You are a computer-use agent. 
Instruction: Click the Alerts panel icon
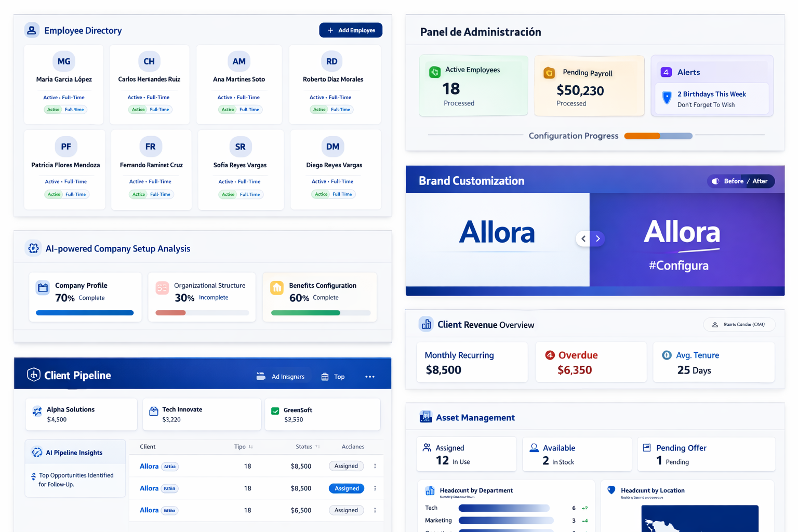pyautogui.click(x=666, y=72)
